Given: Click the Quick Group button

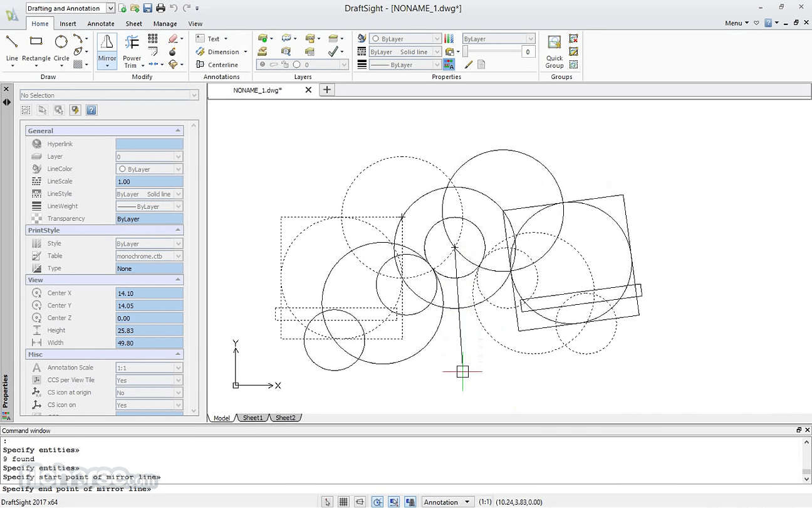Looking at the screenshot, I should click(x=554, y=51).
